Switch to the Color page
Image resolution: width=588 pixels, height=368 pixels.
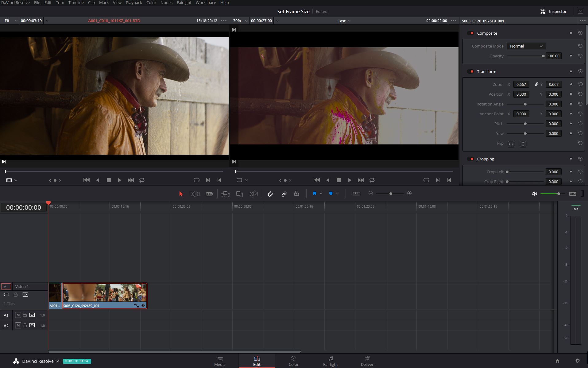[293, 361]
